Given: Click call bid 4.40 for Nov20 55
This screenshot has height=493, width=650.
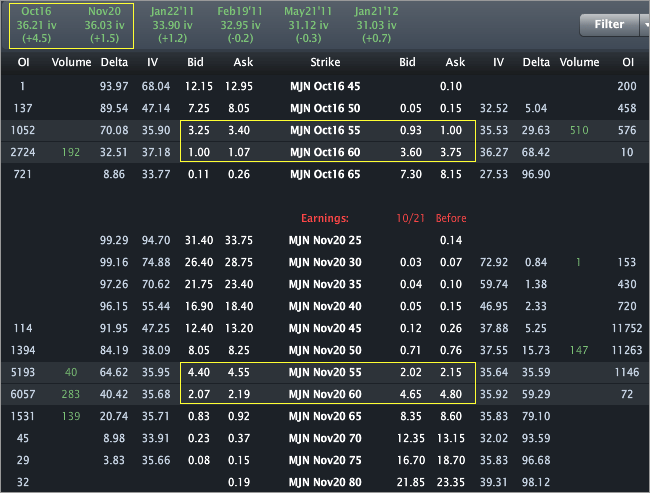Looking at the screenshot, I should pos(199,372).
